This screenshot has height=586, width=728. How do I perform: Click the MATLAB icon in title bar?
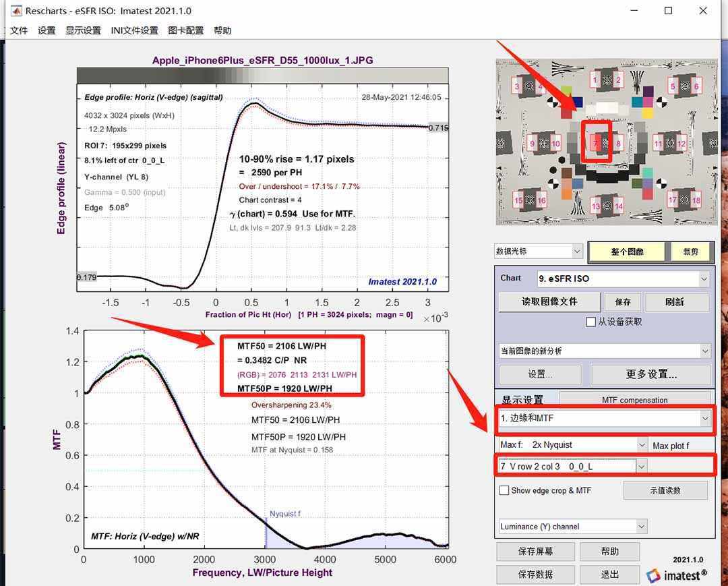pos(16,11)
